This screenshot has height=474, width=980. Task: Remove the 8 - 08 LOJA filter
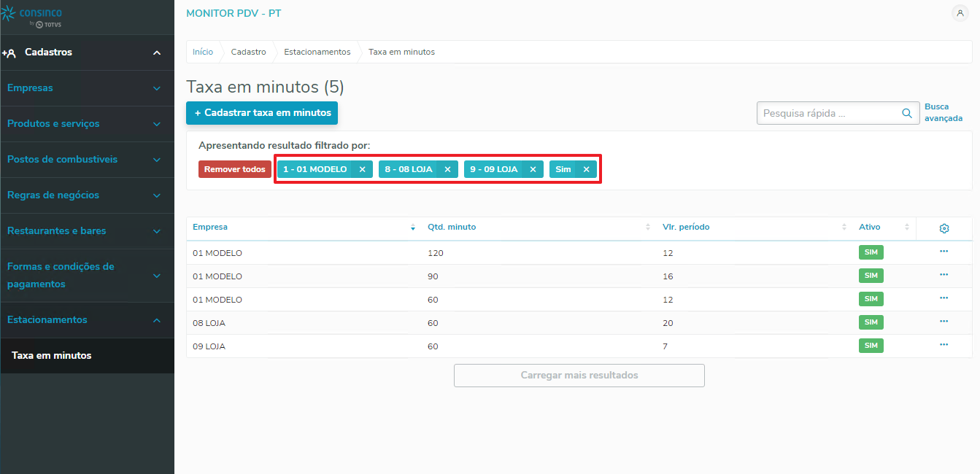(447, 169)
